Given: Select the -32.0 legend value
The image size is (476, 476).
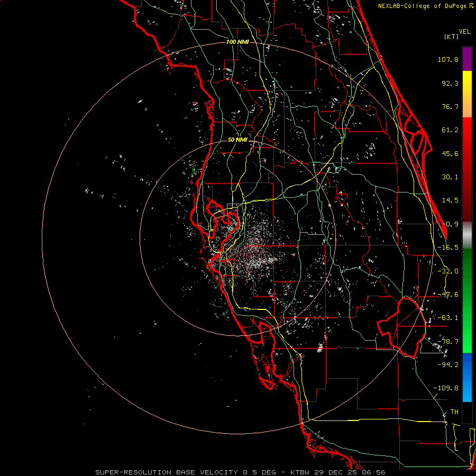Looking at the screenshot, I should (x=448, y=271).
